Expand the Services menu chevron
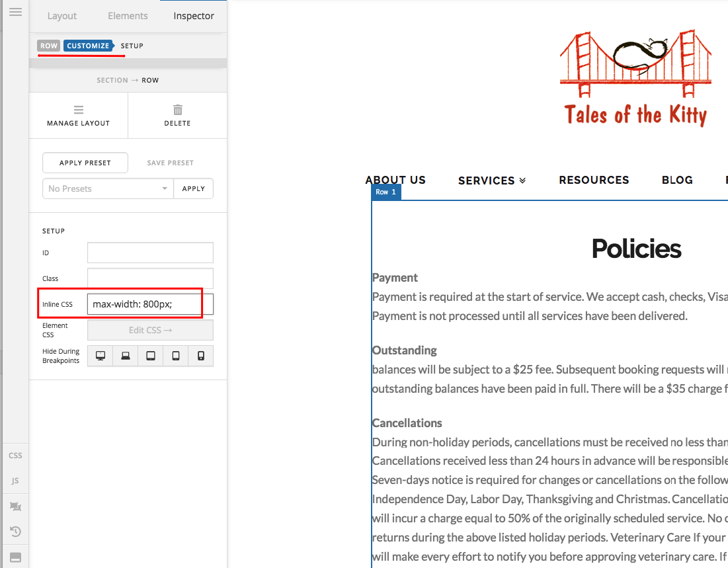The image size is (728, 568). tap(522, 181)
